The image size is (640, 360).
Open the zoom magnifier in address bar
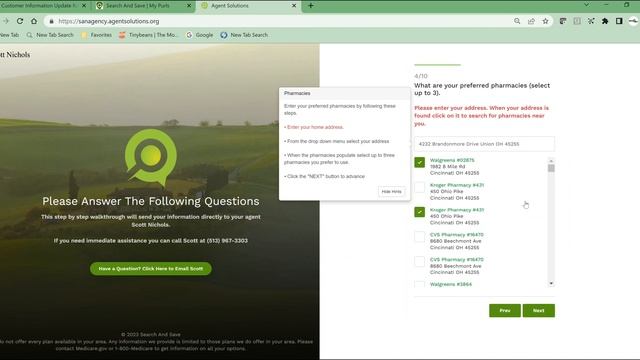pyautogui.click(x=517, y=21)
